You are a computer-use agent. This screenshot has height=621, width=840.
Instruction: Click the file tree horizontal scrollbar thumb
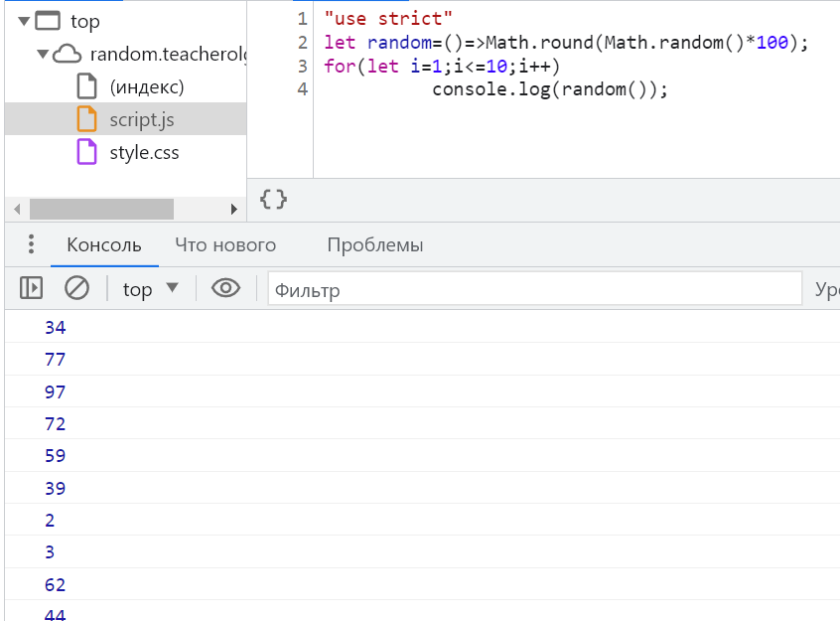tap(101, 209)
